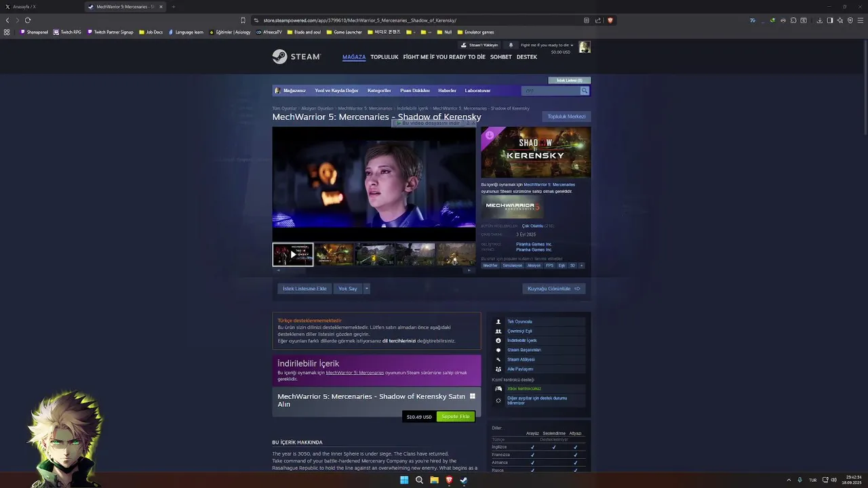Select the fourth screenshot thumbnail
The width and height of the screenshot is (868, 488).
pyautogui.click(x=416, y=254)
